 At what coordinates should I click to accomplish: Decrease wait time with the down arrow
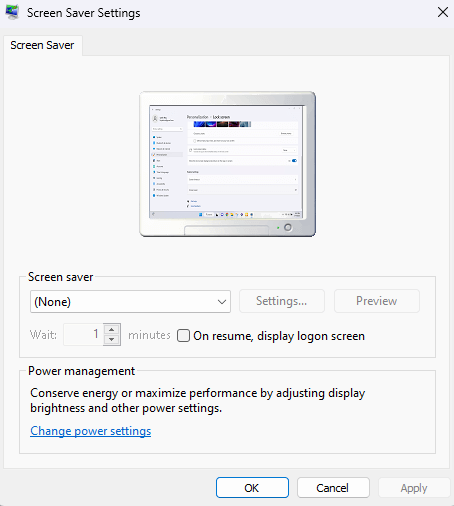tap(112, 340)
